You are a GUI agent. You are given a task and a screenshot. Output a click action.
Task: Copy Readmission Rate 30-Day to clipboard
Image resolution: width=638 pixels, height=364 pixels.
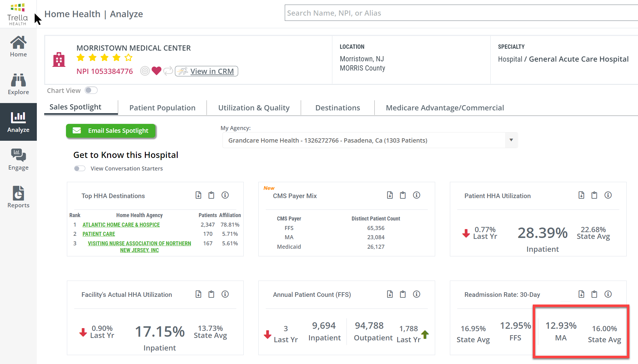pos(594,294)
